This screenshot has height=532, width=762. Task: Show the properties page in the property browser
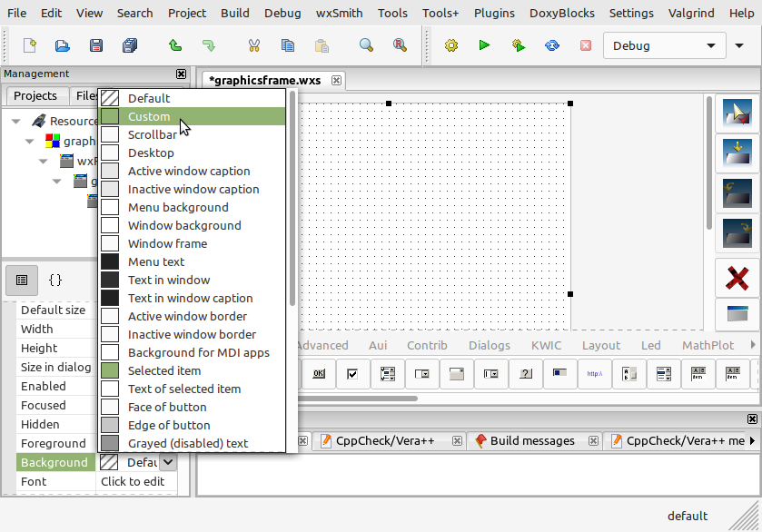click(x=22, y=281)
